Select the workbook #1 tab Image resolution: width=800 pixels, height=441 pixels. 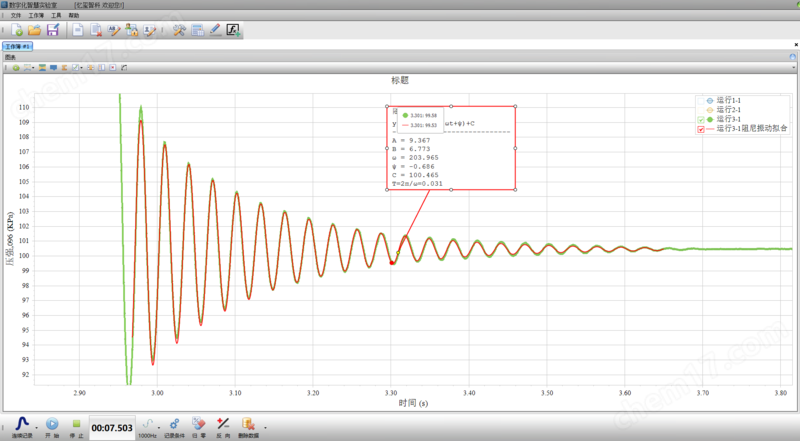point(18,46)
